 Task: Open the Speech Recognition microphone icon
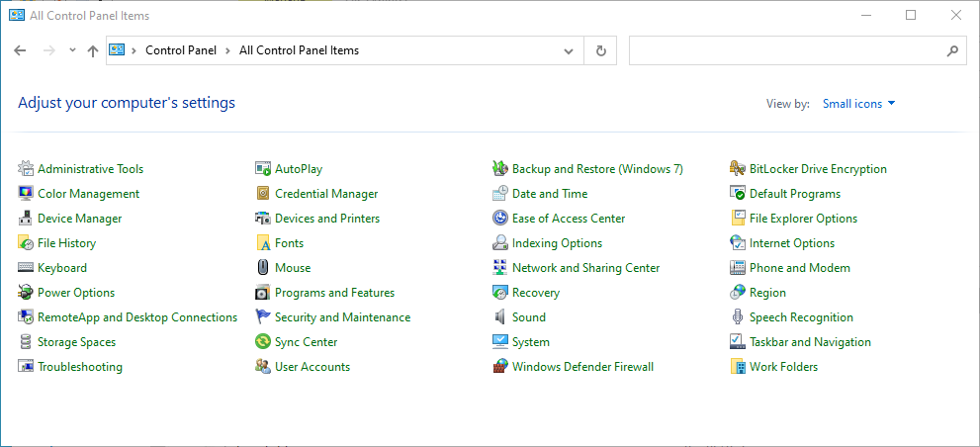(738, 317)
